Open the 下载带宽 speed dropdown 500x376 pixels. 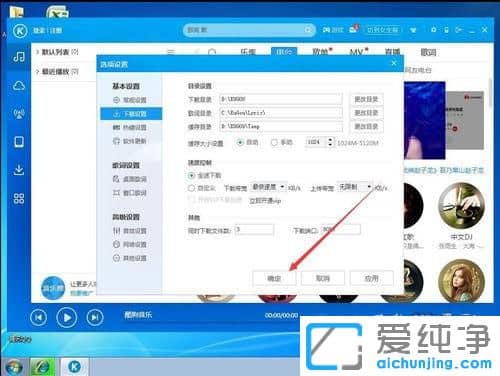[x=268, y=187]
